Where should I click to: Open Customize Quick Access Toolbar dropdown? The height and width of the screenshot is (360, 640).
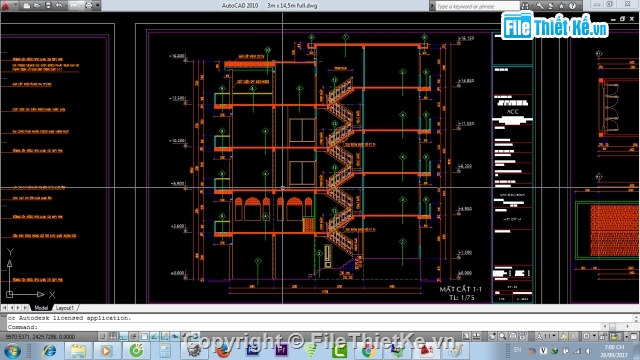point(98,6)
